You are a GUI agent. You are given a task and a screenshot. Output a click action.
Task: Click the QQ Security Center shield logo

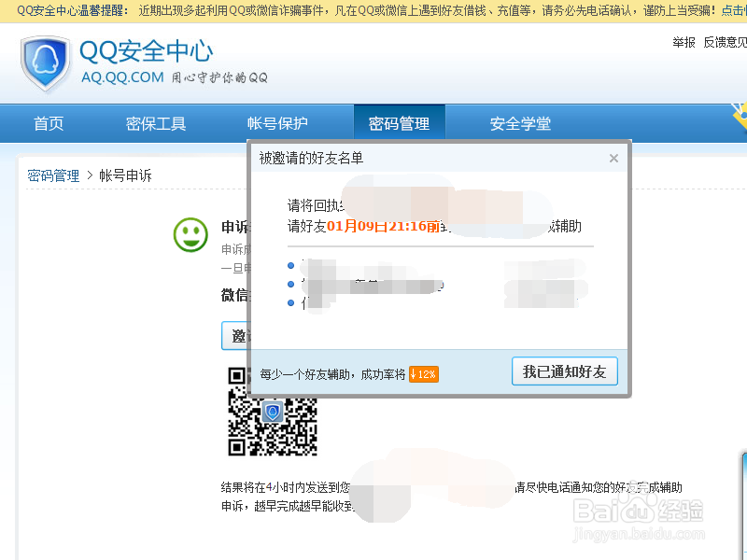tap(45, 63)
